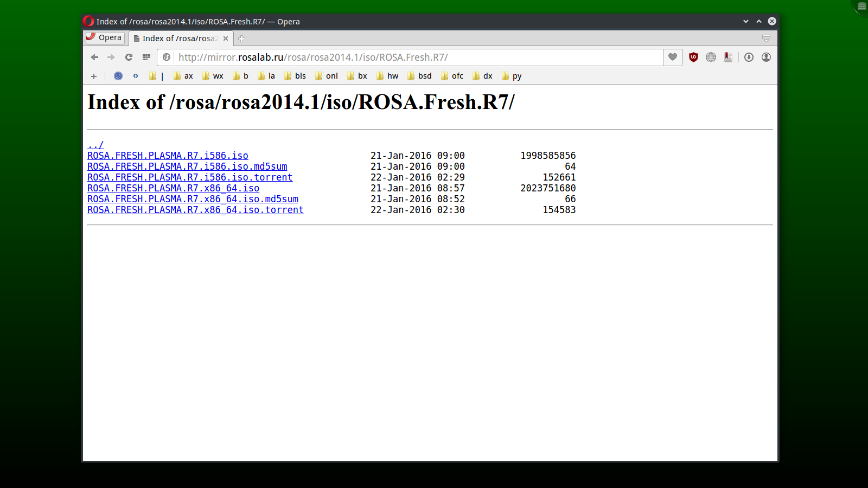Open the uBlock Origin extension
Image resolution: width=868 pixels, height=488 pixels.
[693, 57]
